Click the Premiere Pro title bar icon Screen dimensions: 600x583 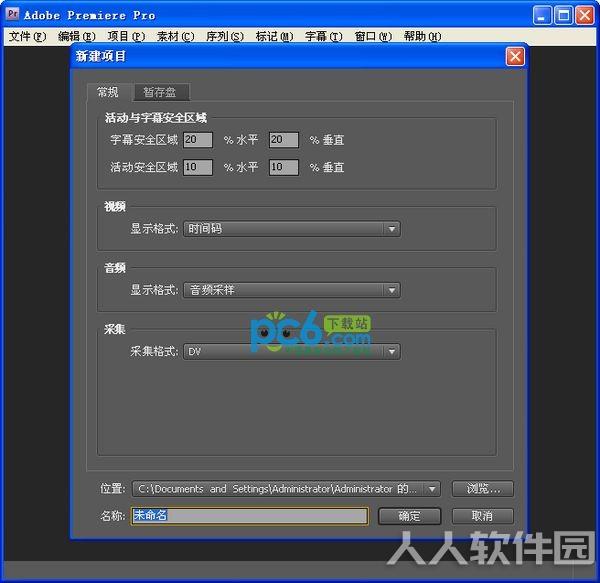click(13, 14)
